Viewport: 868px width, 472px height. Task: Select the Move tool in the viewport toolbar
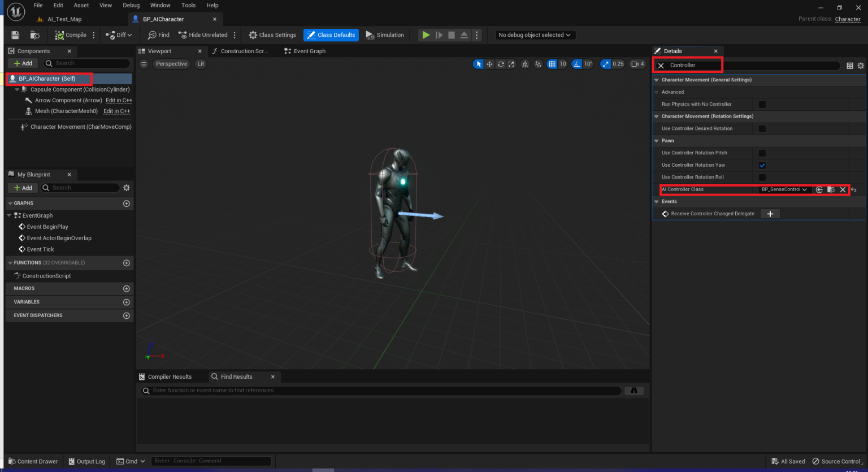pyautogui.click(x=489, y=64)
